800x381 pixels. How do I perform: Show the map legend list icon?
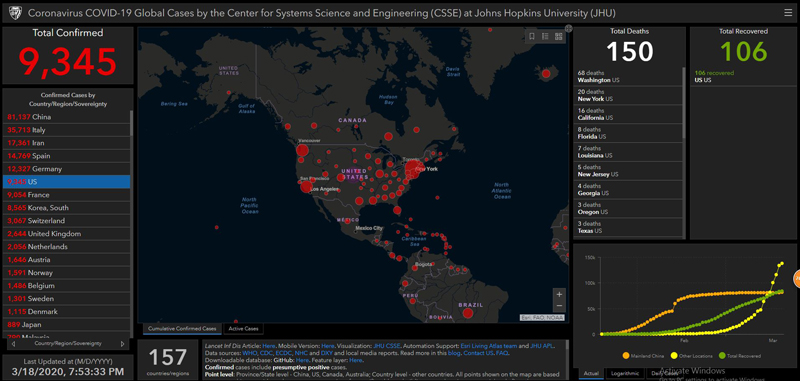click(545, 36)
